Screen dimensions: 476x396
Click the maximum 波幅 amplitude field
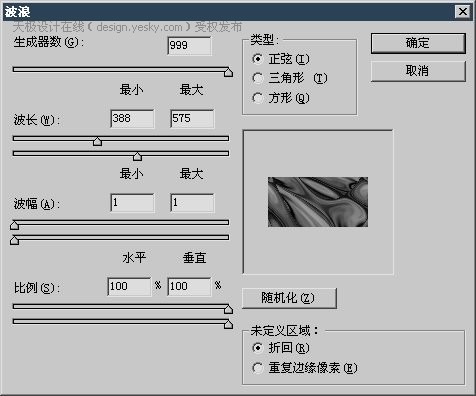point(192,203)
